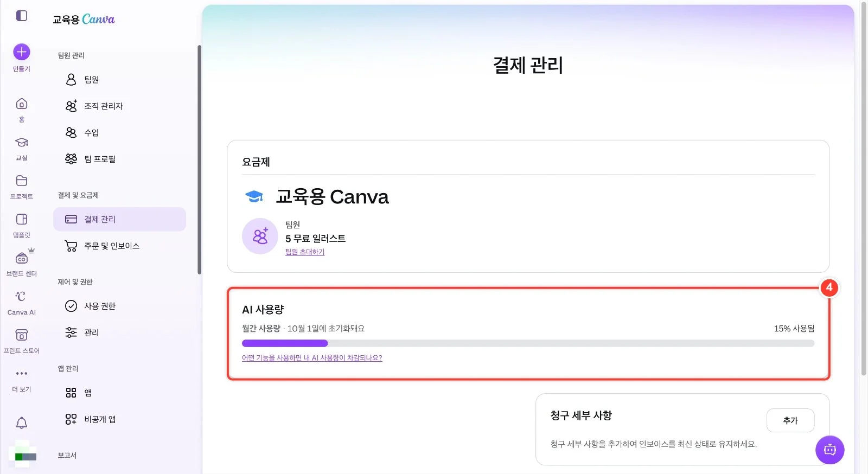Click the 결제 관리 page heading
Viewport: 868px width, 474px height.
(x=528, y=66)
